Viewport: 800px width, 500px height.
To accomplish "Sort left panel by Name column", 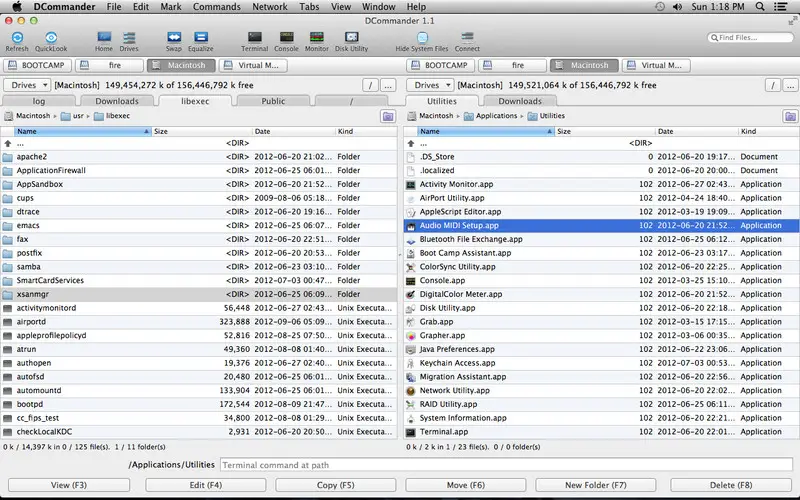I will click(x=83, y=131).
